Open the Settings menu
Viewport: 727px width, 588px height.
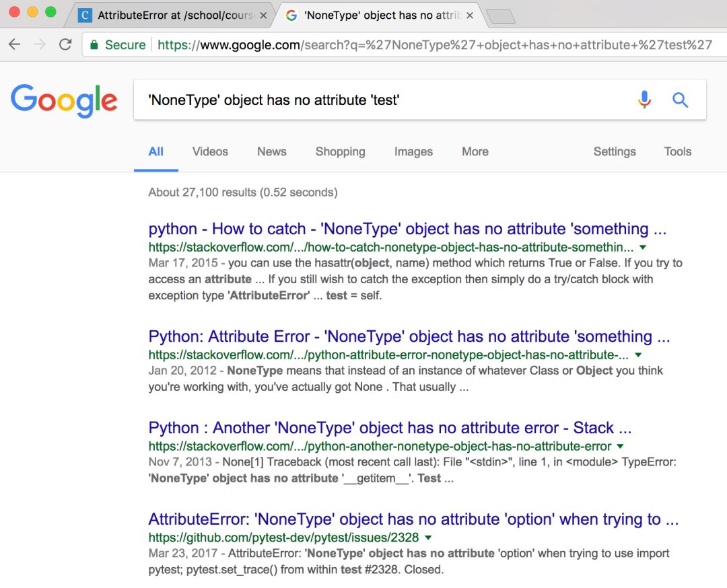pyautogui.click(x=615, y=151)
